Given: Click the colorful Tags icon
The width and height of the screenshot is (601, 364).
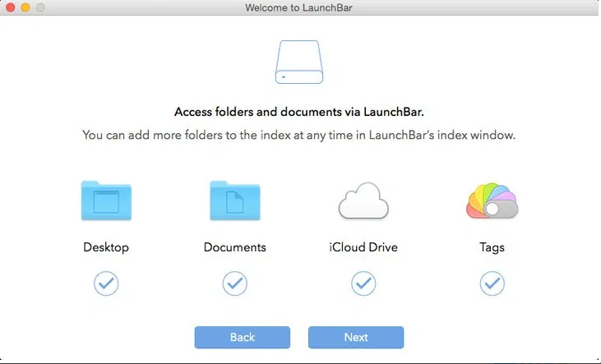Looking at the screenshot, I should coord(492,201).
